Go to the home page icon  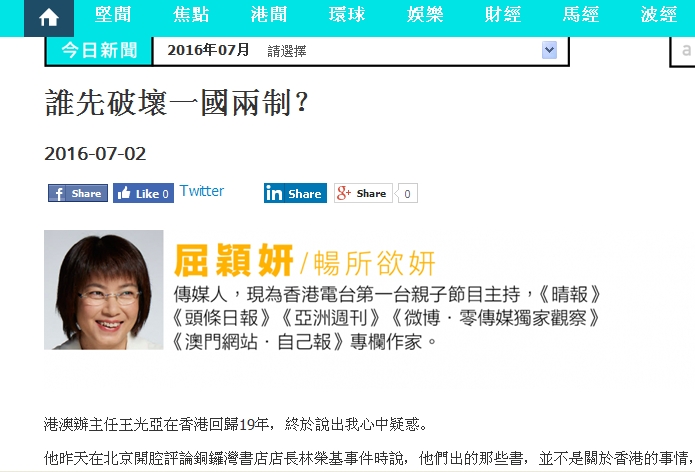coord(49,18)
